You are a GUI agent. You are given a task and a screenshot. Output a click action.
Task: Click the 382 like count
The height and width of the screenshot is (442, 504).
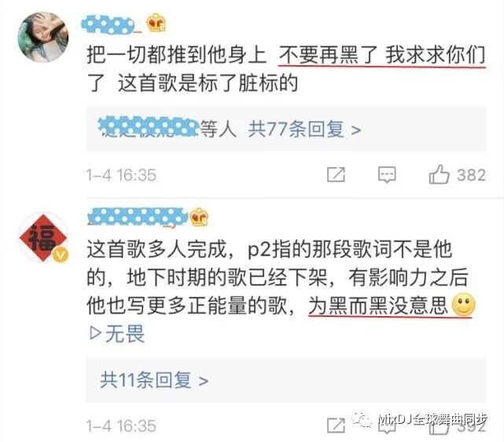(471, 175)
